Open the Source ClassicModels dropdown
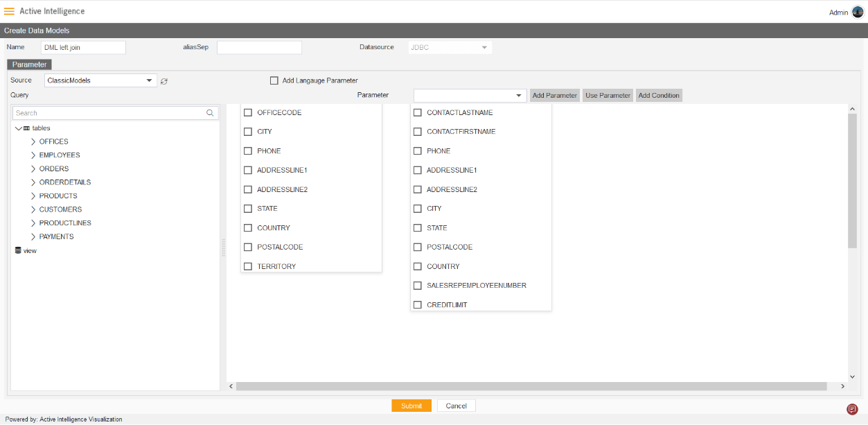Viewport: 868px width, 425px height. [x=101, y=80]
